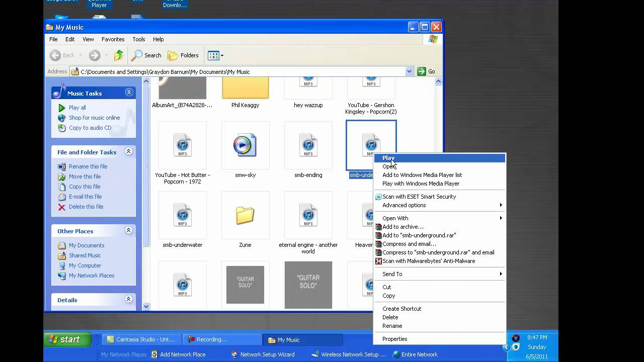Open the Edit menu
This screenshot has height=362, width=644.
click(x=70, y=39)
